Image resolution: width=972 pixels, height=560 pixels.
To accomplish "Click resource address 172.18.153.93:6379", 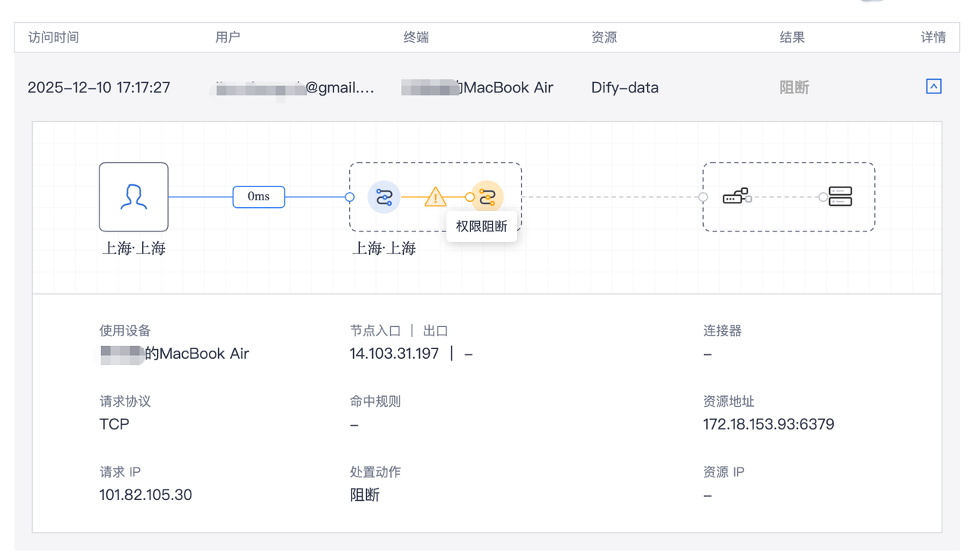I will pyautogui.click(x=768, y=424).
